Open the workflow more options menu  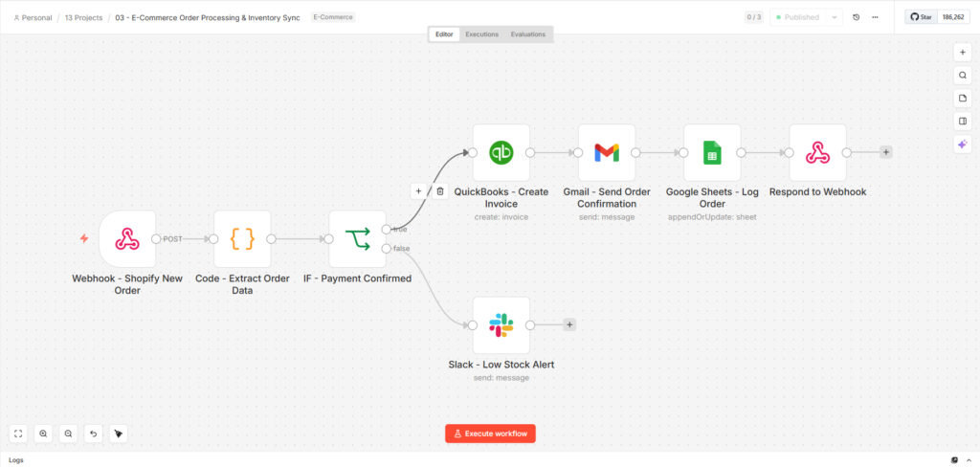(875, 17)
